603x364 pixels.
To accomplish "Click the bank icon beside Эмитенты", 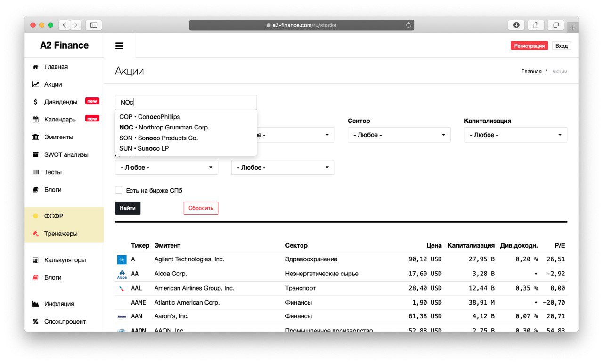I will pos(35,137).
